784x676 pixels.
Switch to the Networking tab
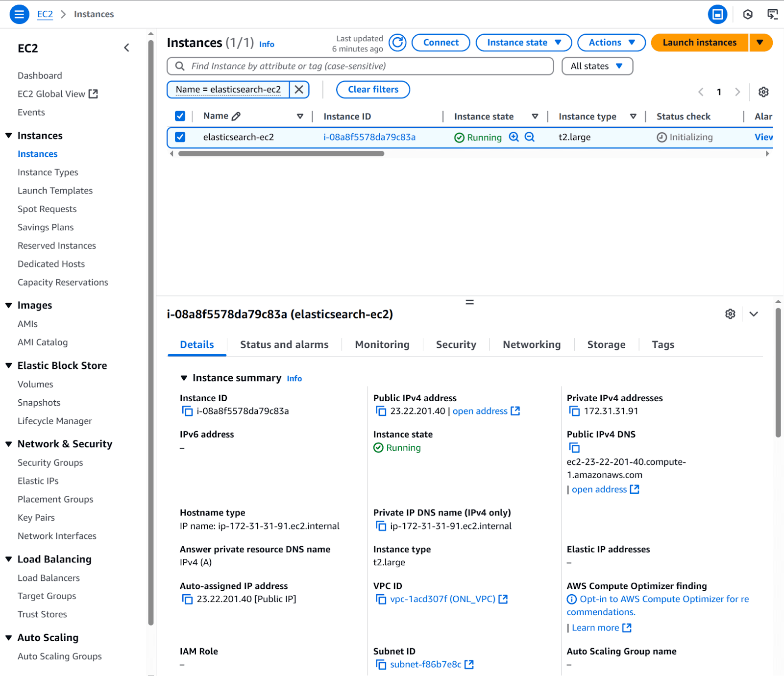[531, 344]
